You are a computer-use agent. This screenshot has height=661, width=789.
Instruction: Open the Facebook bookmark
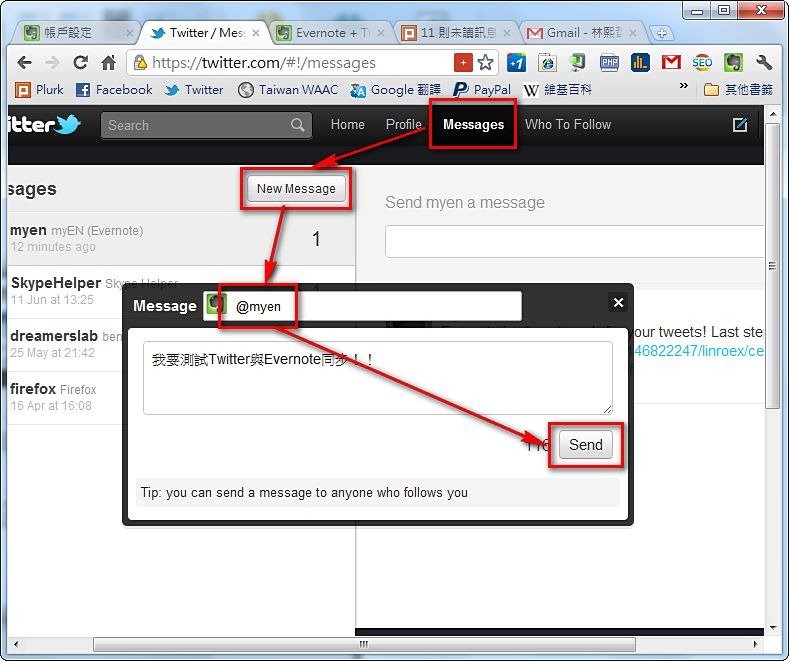coord(114,90)
